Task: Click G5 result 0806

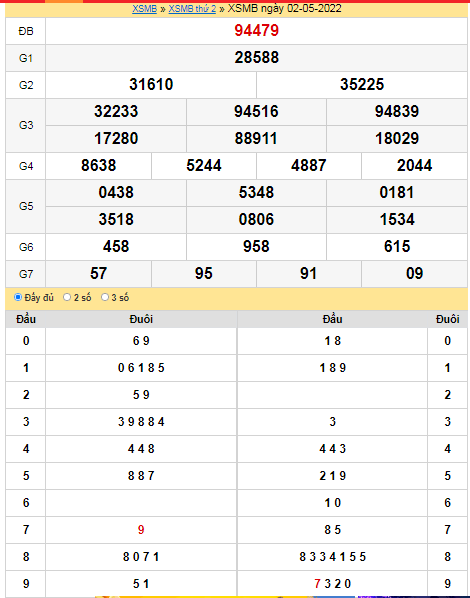Action: click(256, 219)
